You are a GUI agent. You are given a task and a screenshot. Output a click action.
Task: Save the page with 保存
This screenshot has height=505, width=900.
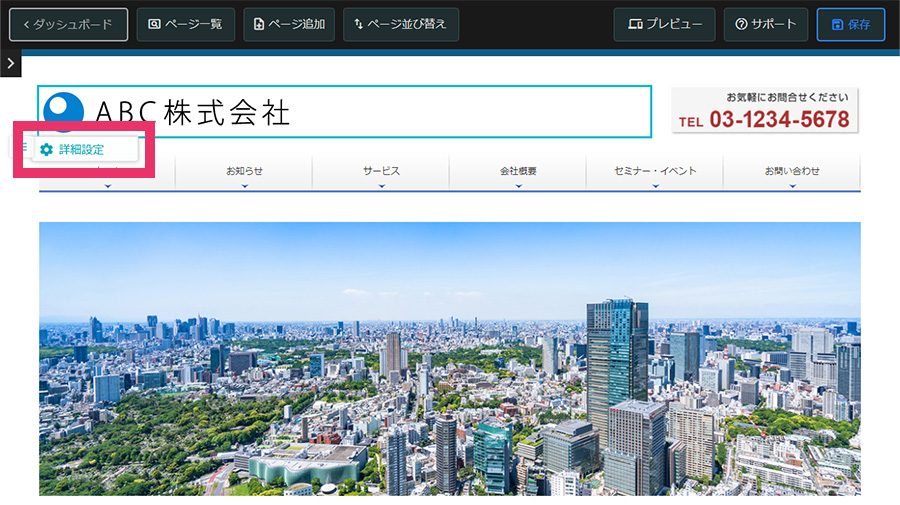(851, 24)
